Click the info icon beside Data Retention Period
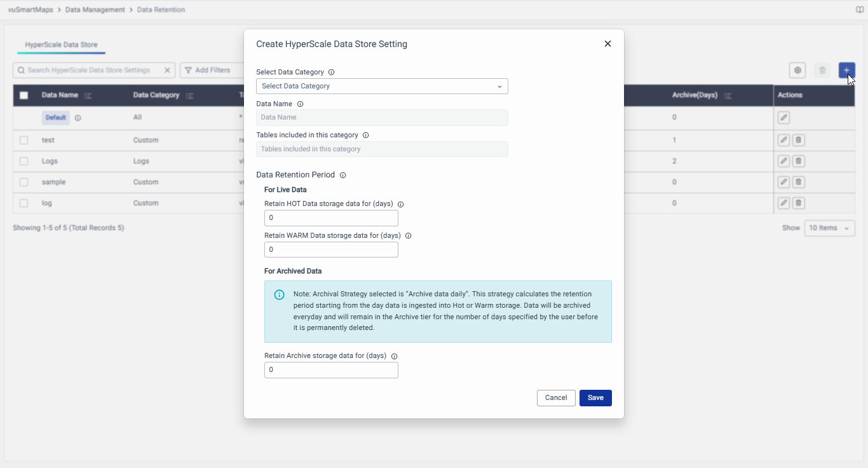868x468 pixels. click(342, 175)
